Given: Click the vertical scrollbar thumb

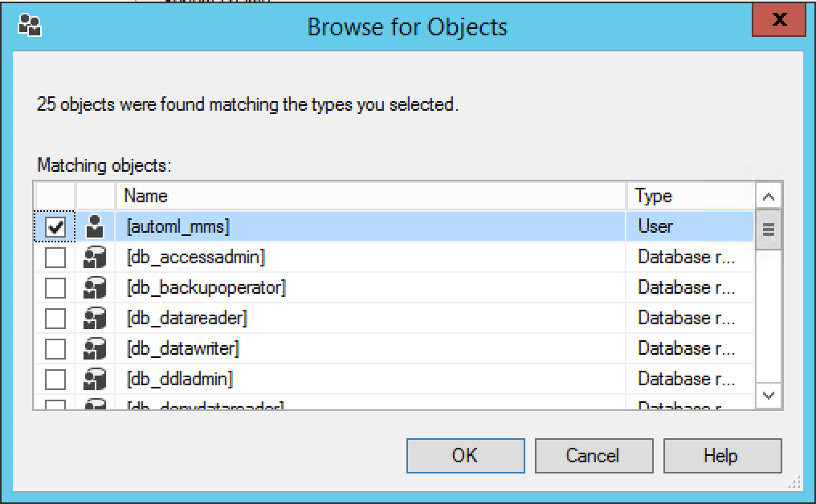Looking at the screenshot, I should click(x=768, y=230).
